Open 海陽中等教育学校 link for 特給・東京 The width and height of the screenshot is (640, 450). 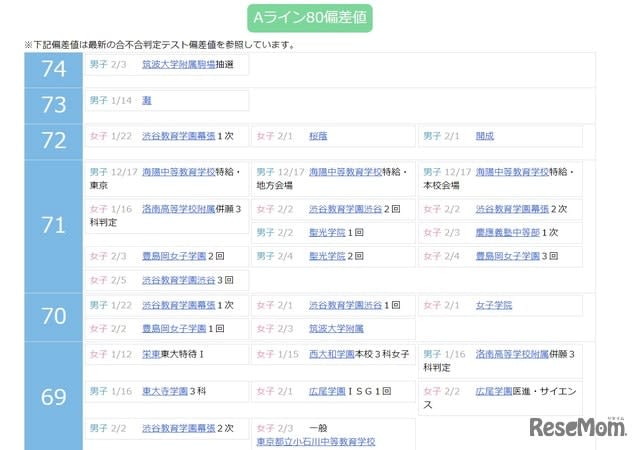pos(179,172)
